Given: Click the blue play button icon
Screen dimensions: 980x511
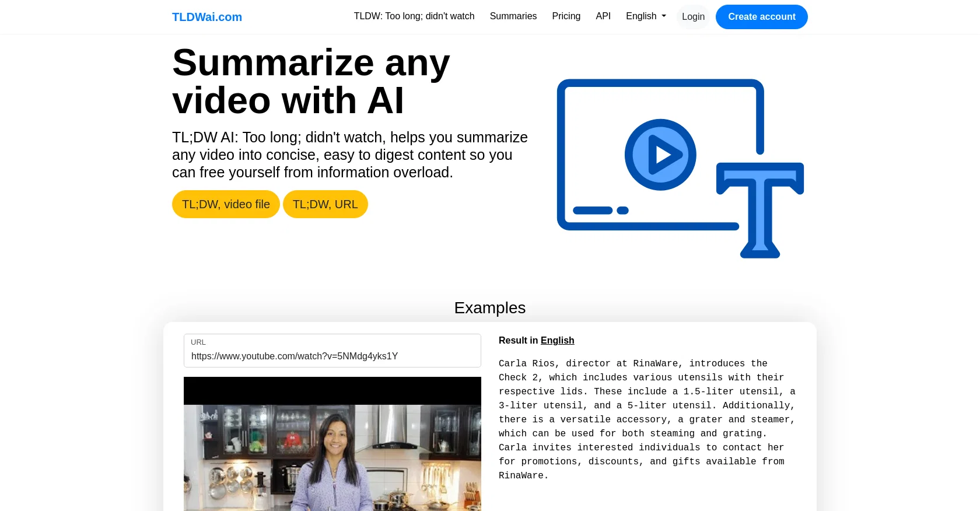Looking at the screenshot, I should click(x=660, y=155).
